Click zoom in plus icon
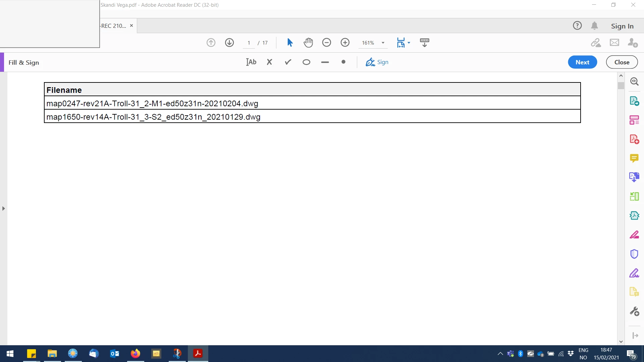Image resolution: width=644 pixels, height=362 pixels. 345,43
